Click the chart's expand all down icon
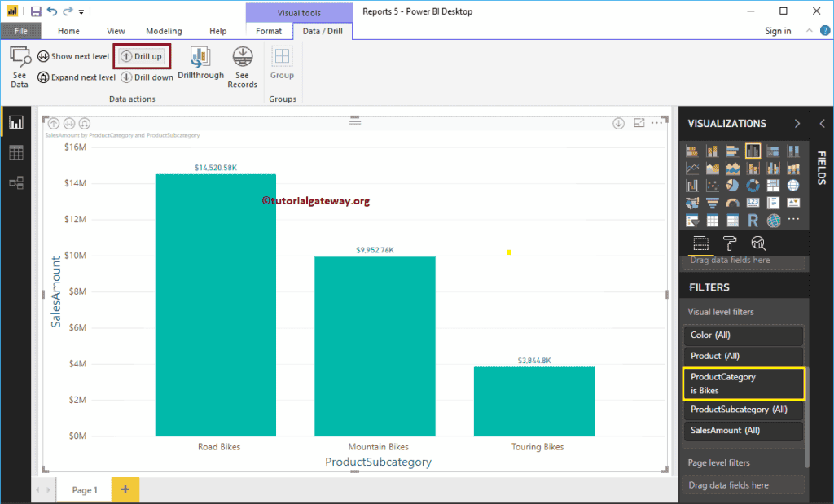Screen dimensions: 834x504 tap(85, 123)
